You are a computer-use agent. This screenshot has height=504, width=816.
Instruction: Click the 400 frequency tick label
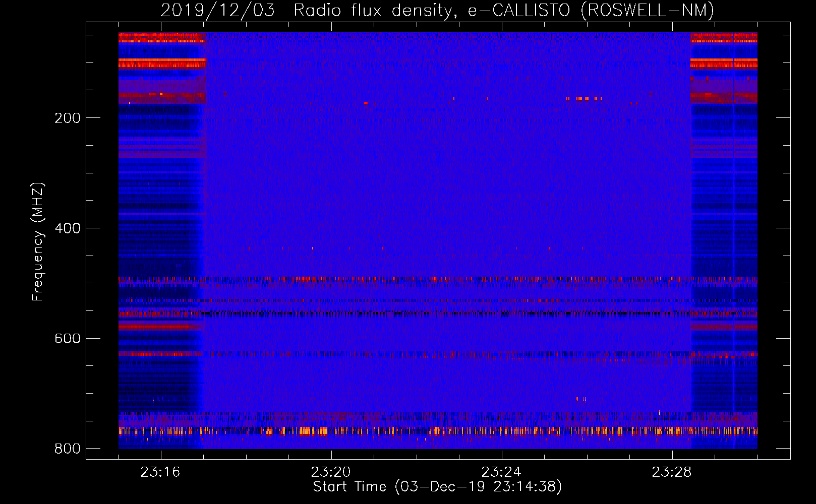(68, 228)
